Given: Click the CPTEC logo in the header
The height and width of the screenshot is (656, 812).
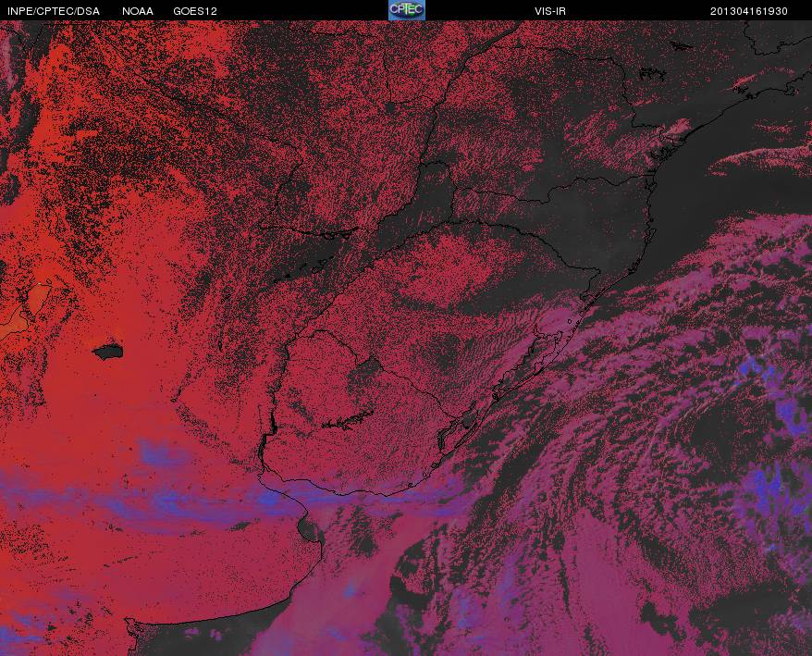Looking at the screenshot, I should coord(407,10).
